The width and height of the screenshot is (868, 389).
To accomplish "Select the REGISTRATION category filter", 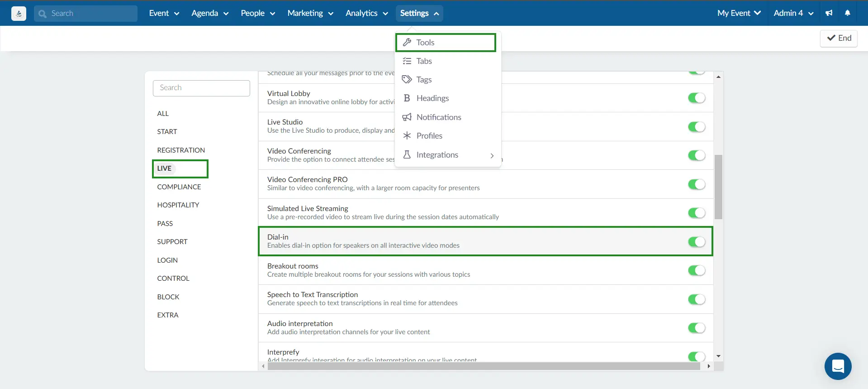I will (x=181, y=150).
